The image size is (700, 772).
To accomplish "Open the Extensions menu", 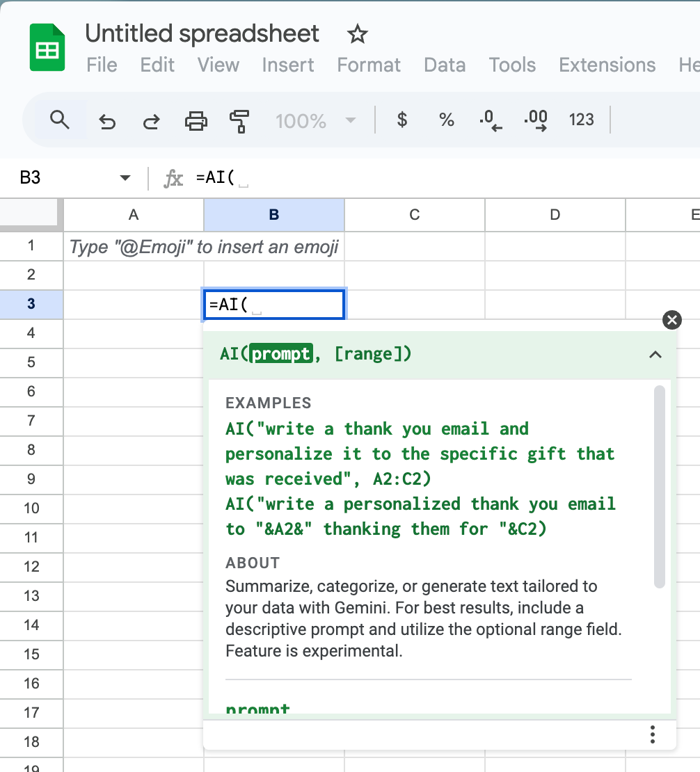I will pyautogui.click(x=607, y=65).
